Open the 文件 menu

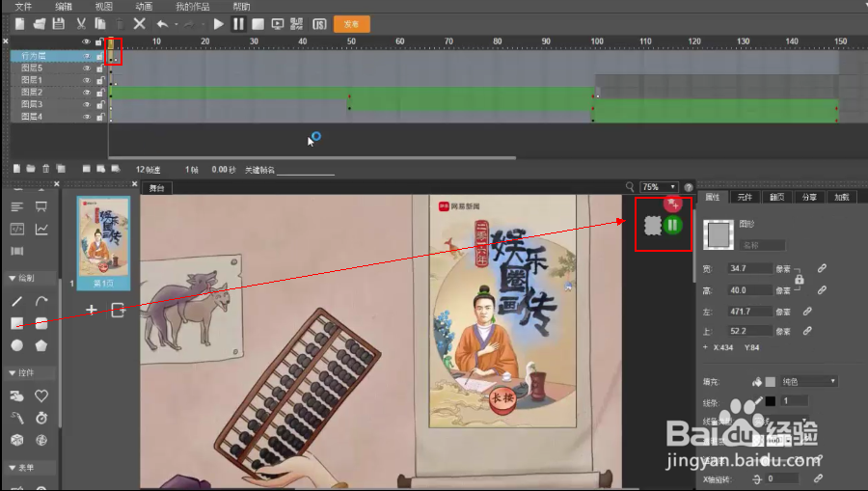coord(23,7)
